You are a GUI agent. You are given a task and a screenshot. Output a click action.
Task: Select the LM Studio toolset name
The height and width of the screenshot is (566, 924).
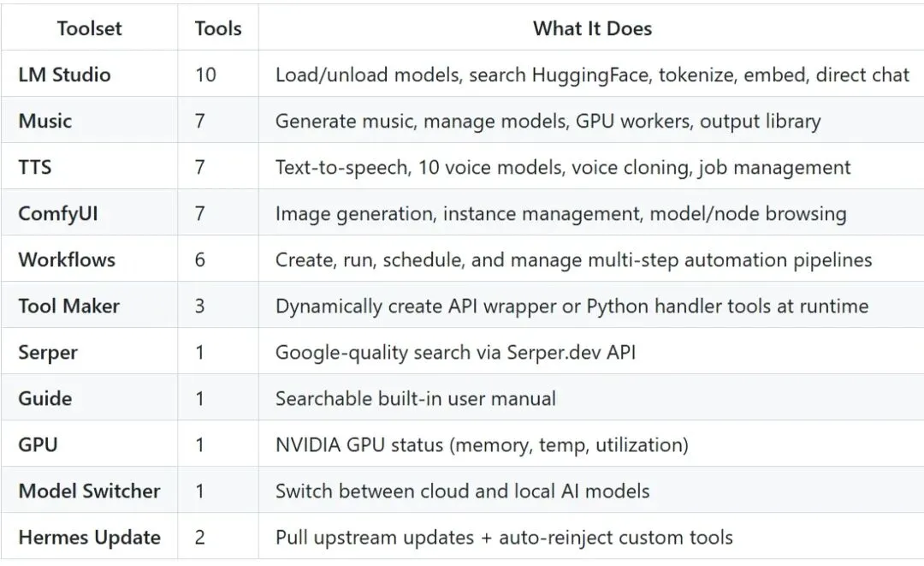[x=64, y=74]
